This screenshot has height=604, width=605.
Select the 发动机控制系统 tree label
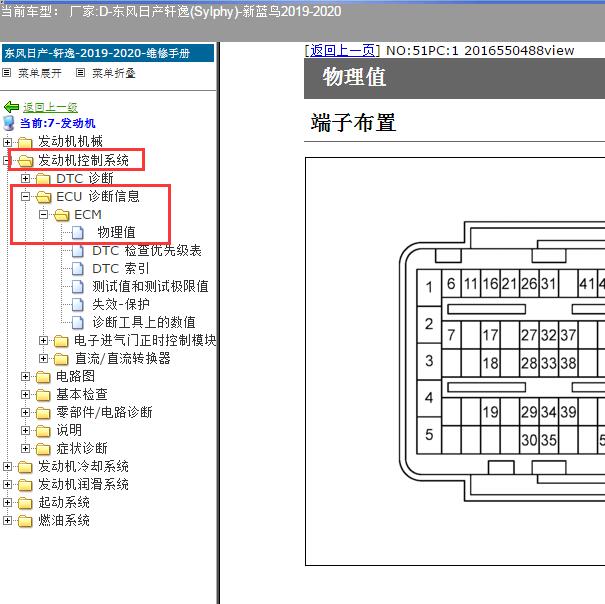(x=83, y=161)
